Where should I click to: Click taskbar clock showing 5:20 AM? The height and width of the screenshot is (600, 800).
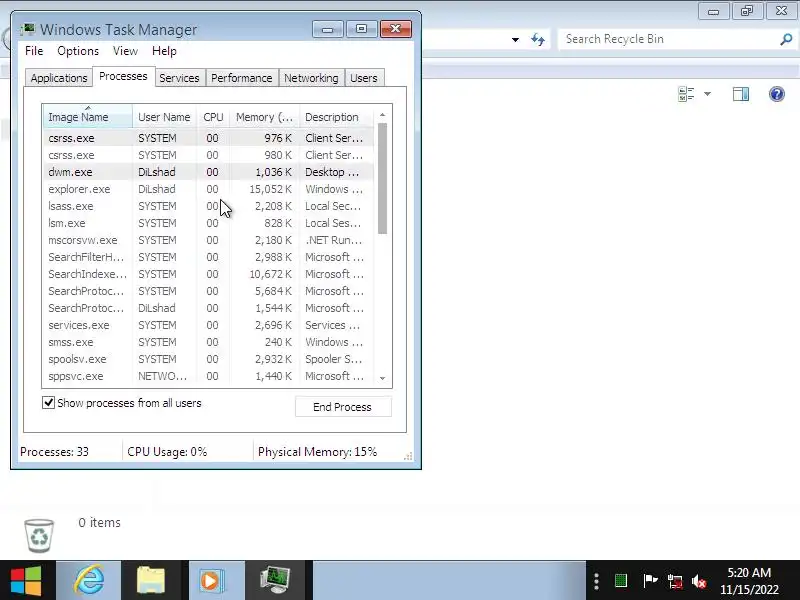749,581
